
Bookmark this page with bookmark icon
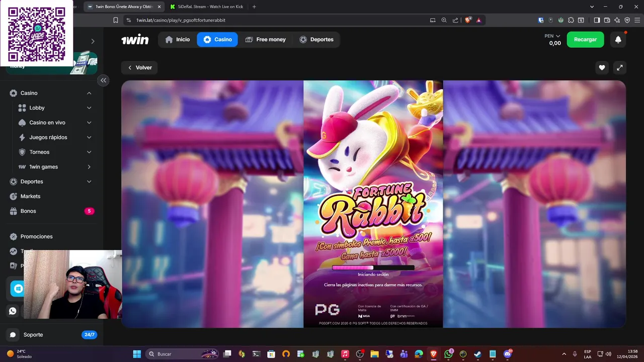coord(116,20)
